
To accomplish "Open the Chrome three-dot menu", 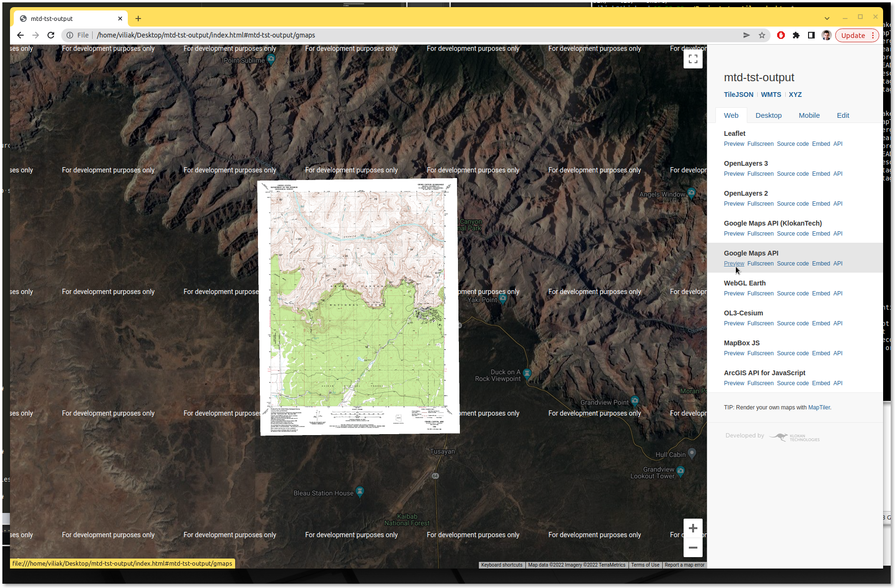I will click(873, 35).
